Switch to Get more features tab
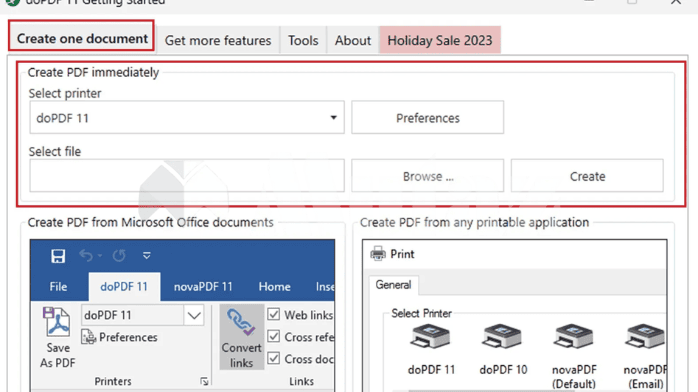Screen dimensions: 698x392 [x=218, y=40]
